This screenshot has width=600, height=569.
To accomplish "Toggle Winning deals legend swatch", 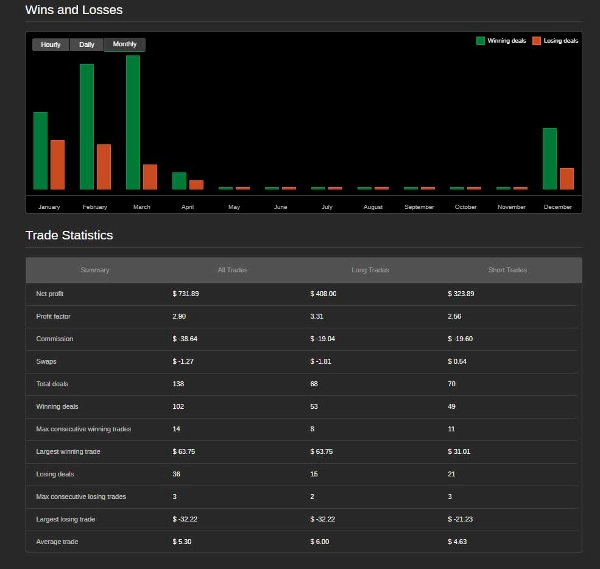I will (x=480, y=41).
